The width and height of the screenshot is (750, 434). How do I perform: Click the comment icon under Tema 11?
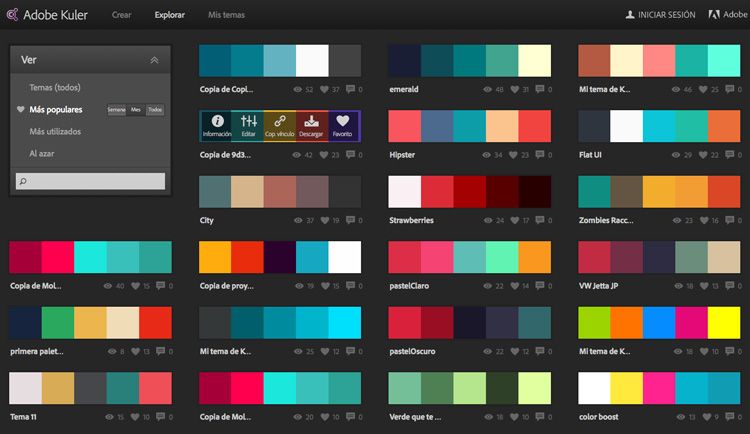161,417
